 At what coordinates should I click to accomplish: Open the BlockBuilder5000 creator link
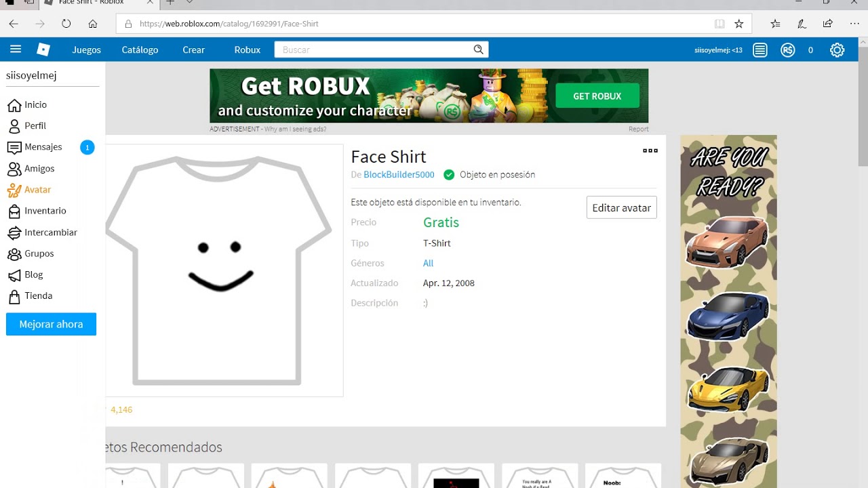tap(399, 174)
